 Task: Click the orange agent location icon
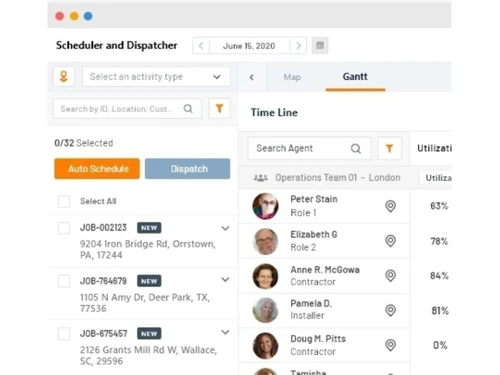click(64, 77)
